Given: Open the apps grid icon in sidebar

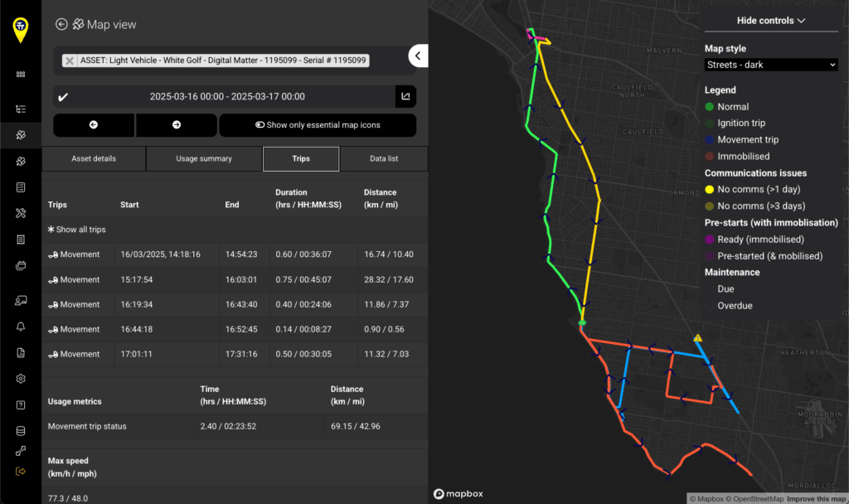Looking at the screenshot, I should click(x=21, y=74).
